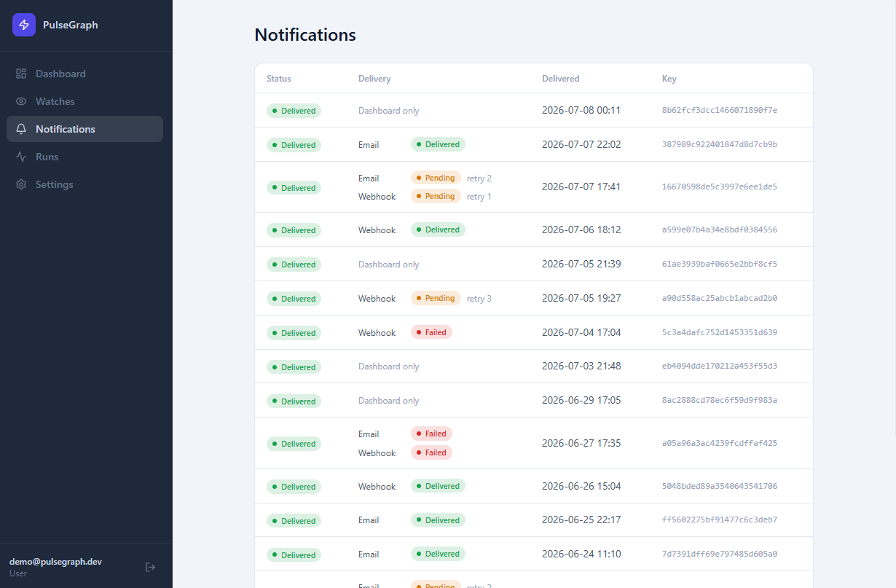Click Status Delivered badge in 21:48 row
Viewport: 896px width, 588px height.
click(x=294, y=366)
